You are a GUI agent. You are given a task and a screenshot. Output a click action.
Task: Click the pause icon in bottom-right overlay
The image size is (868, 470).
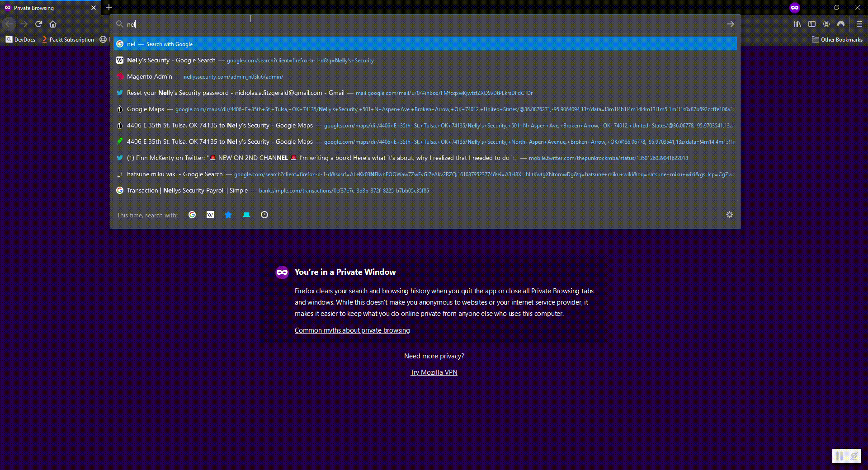[840, 456]
